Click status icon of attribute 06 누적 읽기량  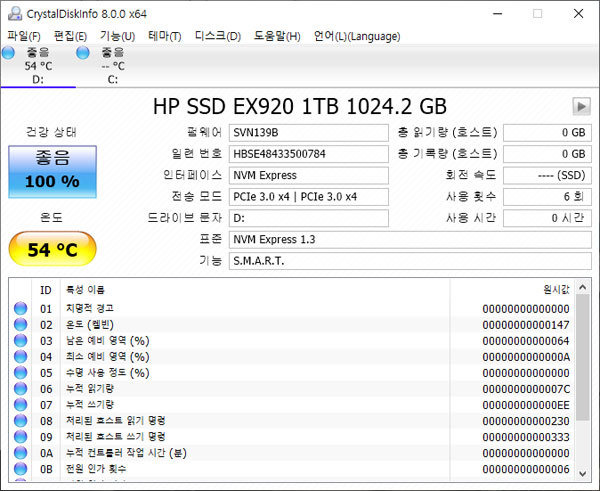click(21, 389)
